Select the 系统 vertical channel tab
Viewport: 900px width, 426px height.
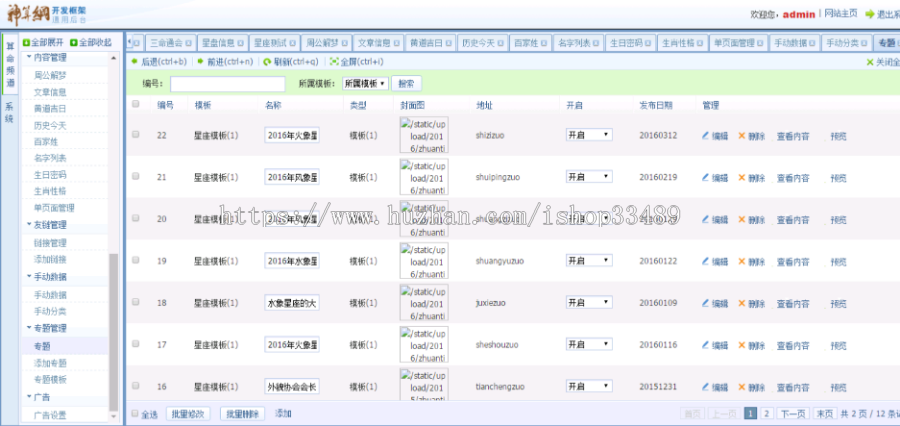click(x=10, y=113)
